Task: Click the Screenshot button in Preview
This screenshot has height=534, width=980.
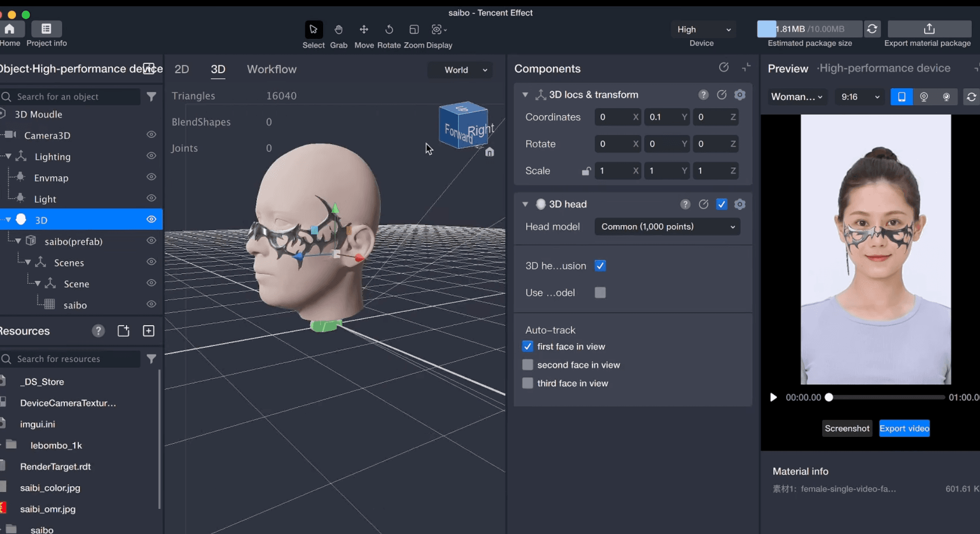Action: 847,428
